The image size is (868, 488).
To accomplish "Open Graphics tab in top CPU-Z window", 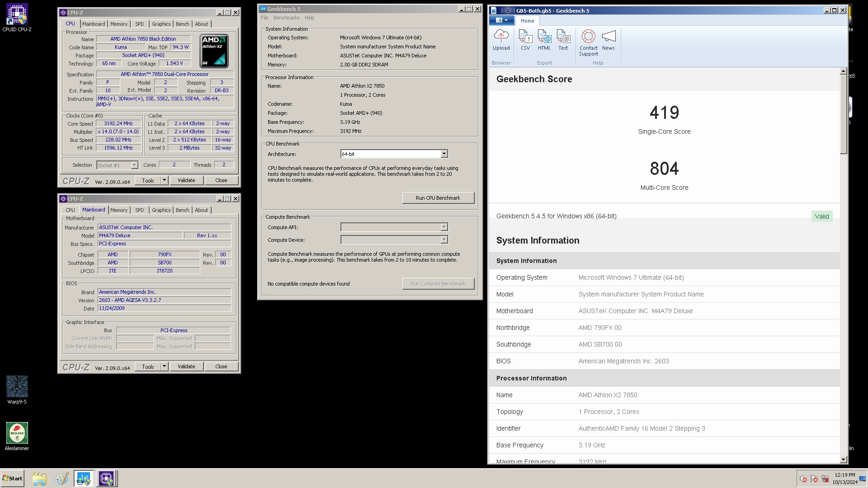I will 161,24.
